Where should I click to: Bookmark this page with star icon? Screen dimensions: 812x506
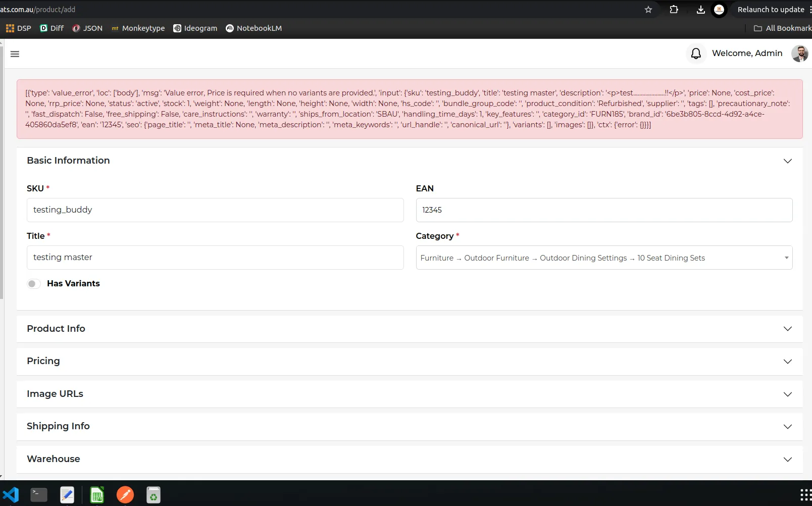[x=648, y=10]
